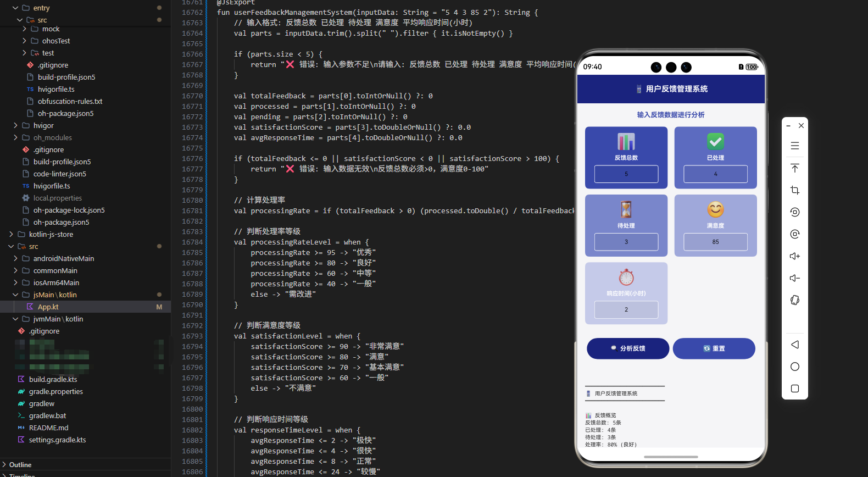Open the gradlew file
Image resolution: width=868 pixels, height=477 pixels.
[42, 403]
